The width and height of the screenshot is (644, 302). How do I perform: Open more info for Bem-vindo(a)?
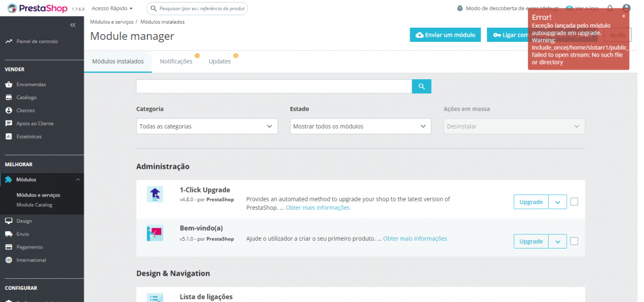pyautogui.click(x=415, y=238)
